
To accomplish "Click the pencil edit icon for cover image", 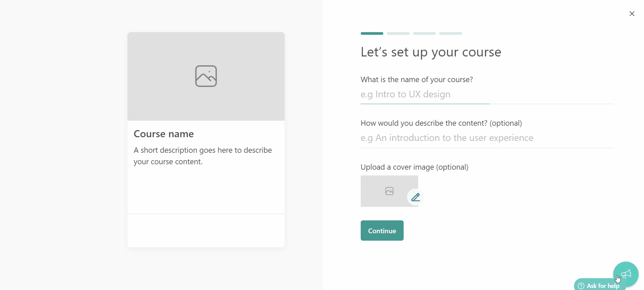I will [415, 197].
